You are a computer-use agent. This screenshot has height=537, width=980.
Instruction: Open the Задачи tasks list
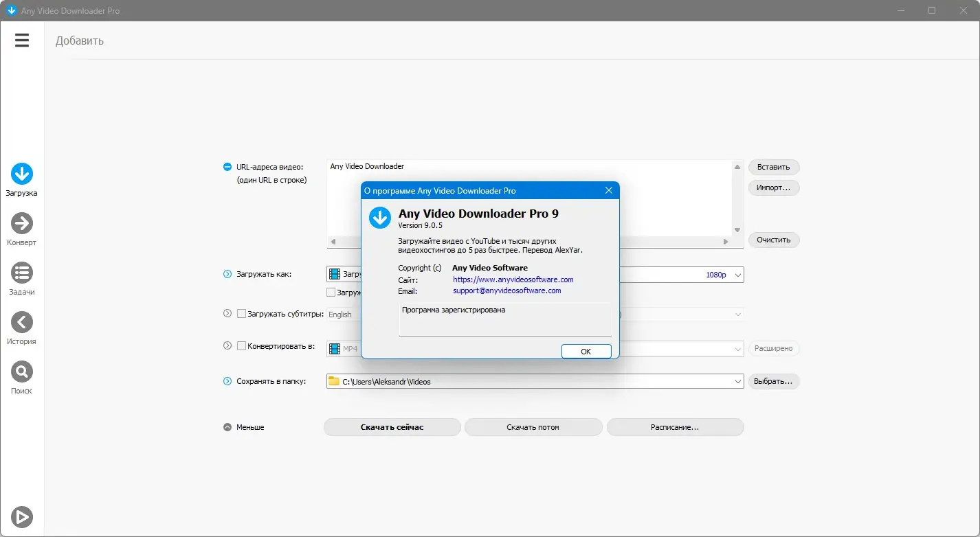22,279
